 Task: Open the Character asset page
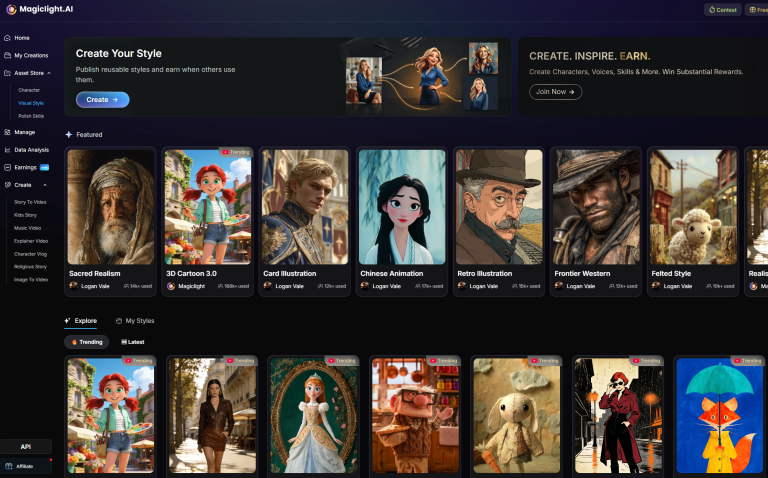(29, 90)
